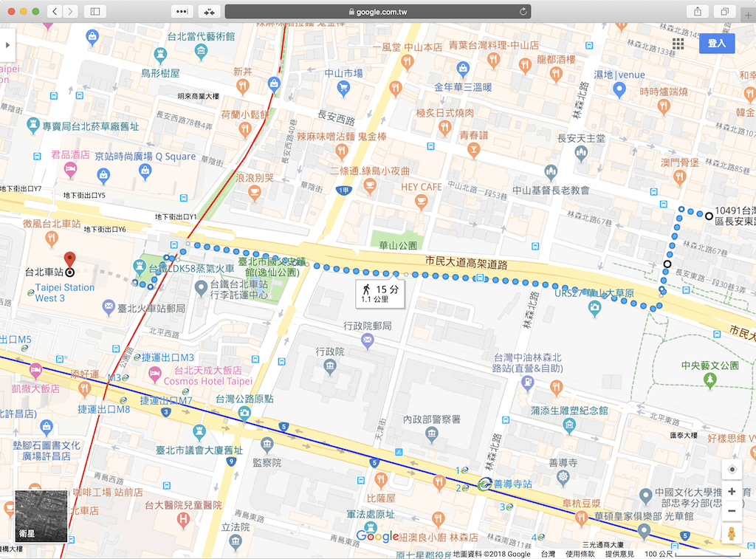Click the my-location compass icon

(732, 469)
